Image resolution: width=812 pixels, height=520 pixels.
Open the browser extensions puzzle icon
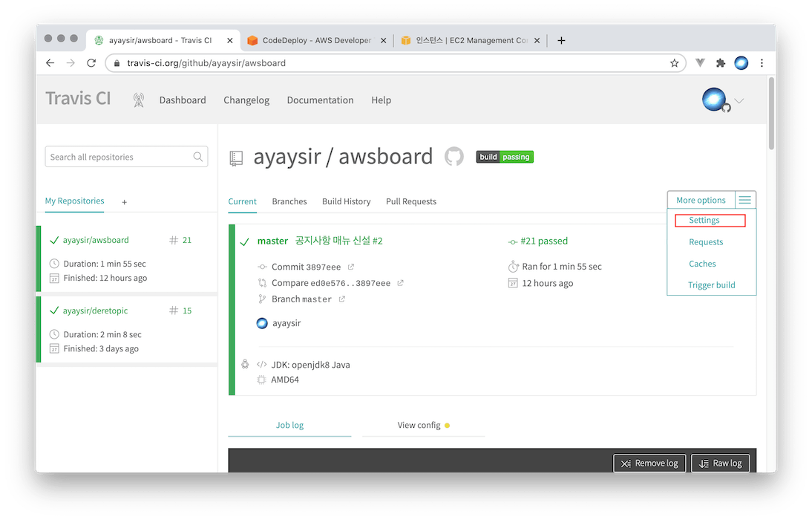click(720, 63)
